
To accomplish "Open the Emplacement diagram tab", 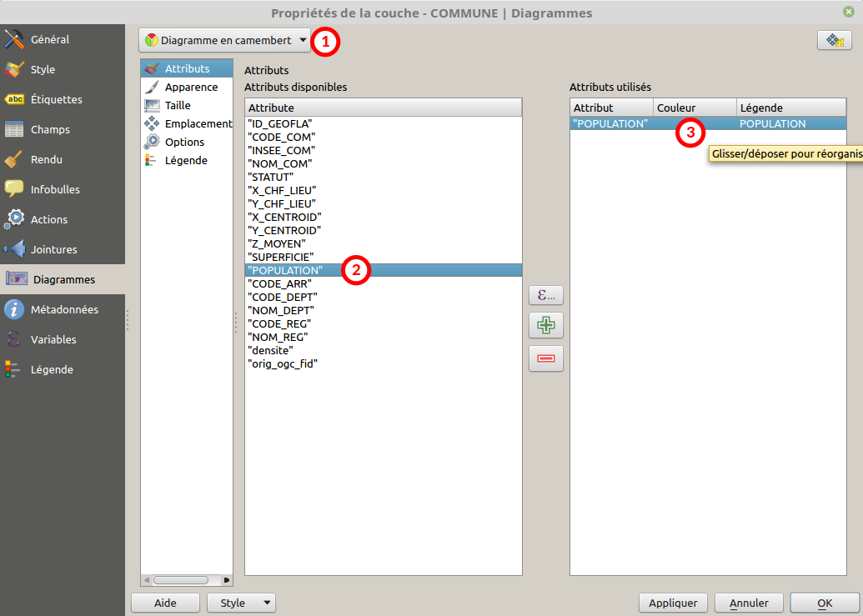I will pos(198,124).
